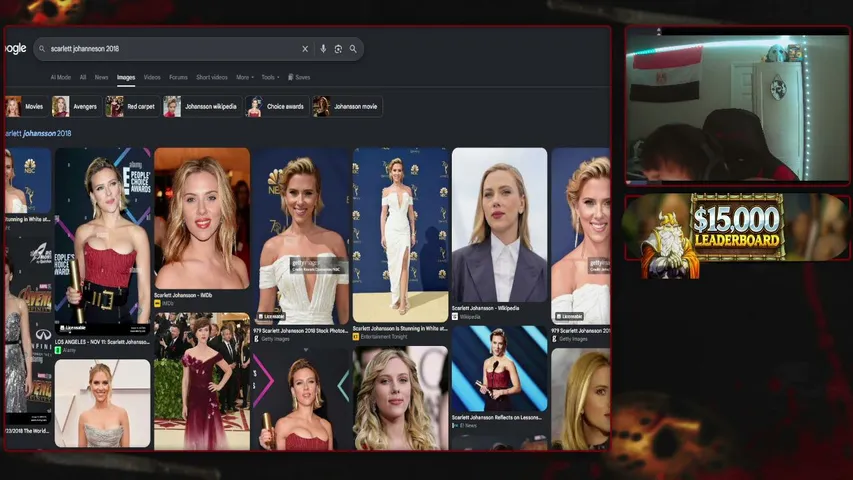Click the 'Scarlett Johansson Reflects on Lessons' caption
The height and width of the screenshot is (480, 853).
(497, 418)
